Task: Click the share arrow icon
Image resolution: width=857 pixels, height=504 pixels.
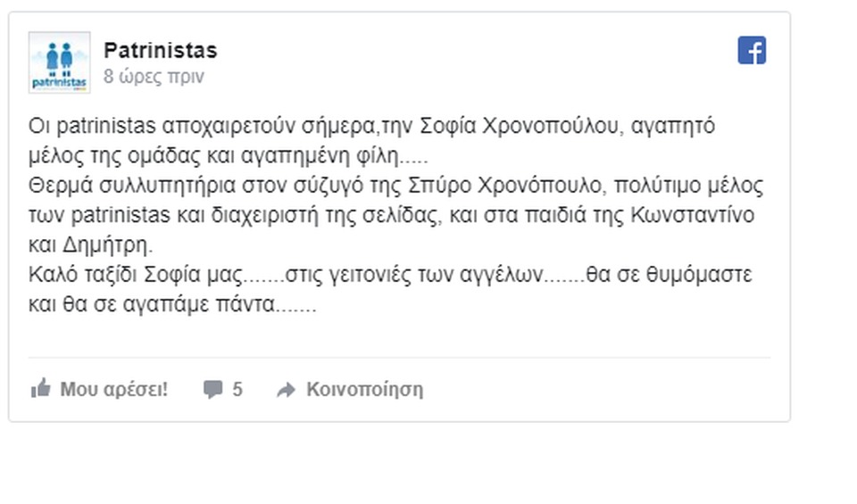Action: (286, 389)
